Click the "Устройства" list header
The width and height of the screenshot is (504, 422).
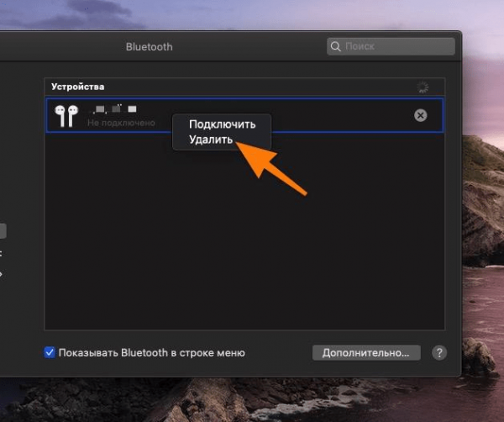coord(78,87)
